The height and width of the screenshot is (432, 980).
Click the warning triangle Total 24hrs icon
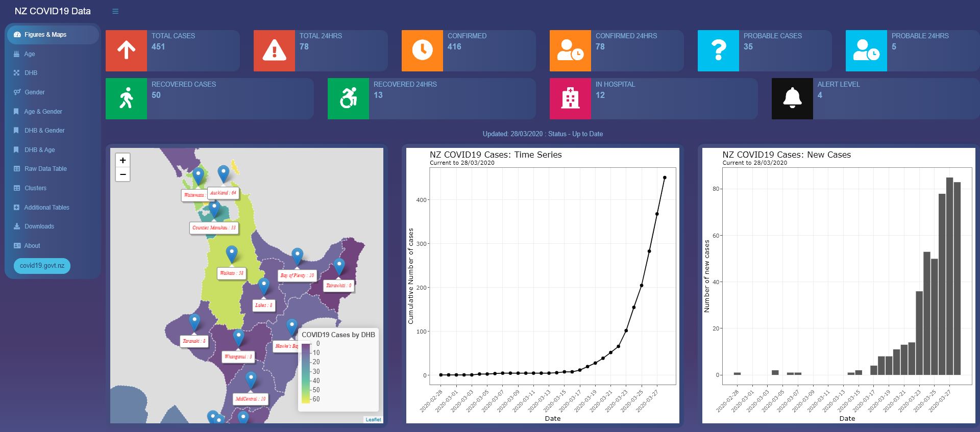[x=274, y=50]
